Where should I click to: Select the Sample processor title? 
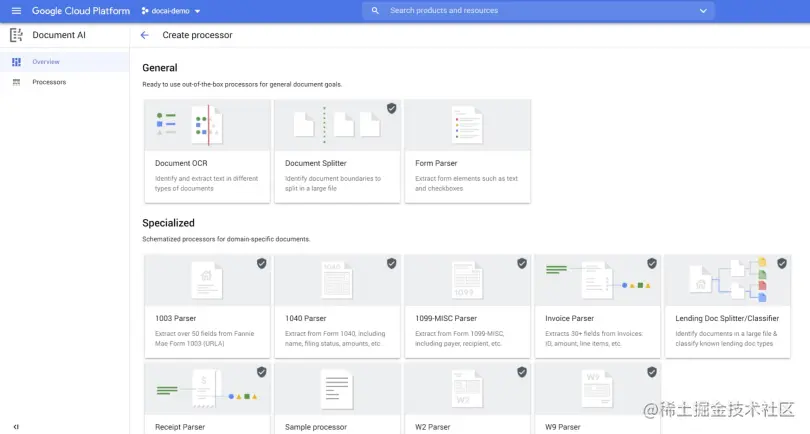316,427
